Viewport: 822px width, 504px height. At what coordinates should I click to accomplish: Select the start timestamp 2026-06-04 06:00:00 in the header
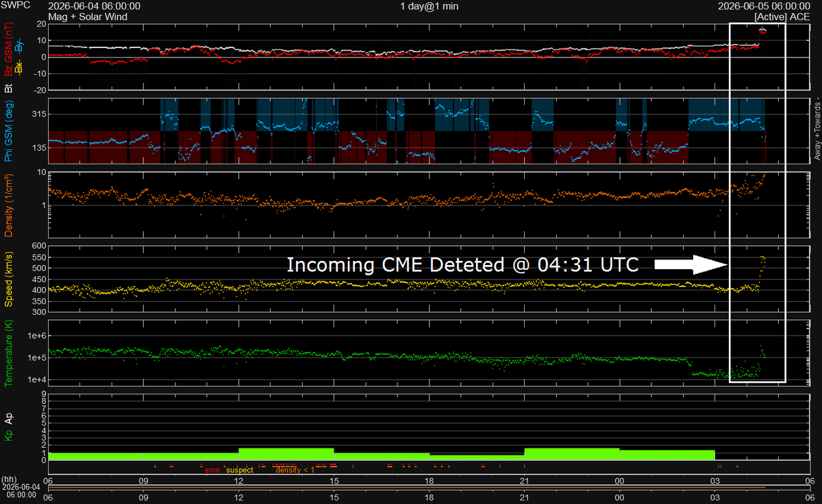click(95, 6)
